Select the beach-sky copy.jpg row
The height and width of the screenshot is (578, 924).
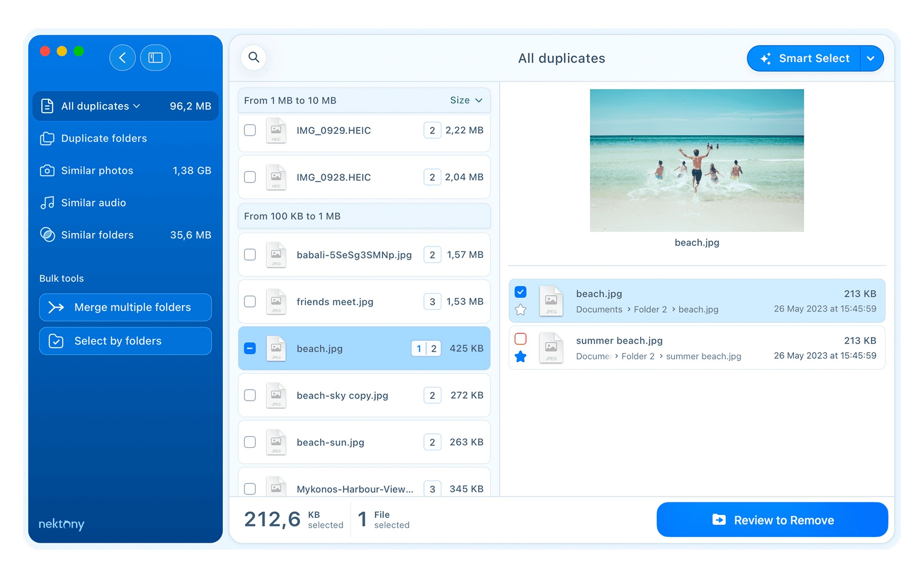pos(364,395)
